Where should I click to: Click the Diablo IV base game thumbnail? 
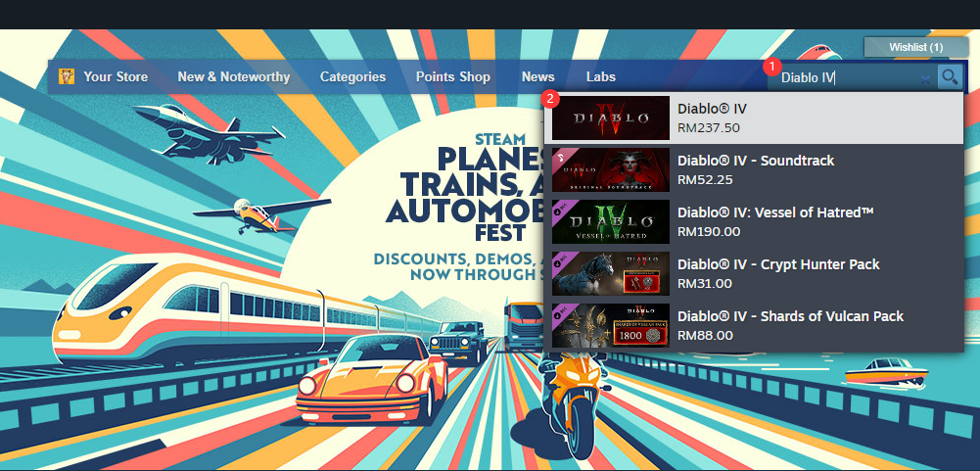pos(611,118)
